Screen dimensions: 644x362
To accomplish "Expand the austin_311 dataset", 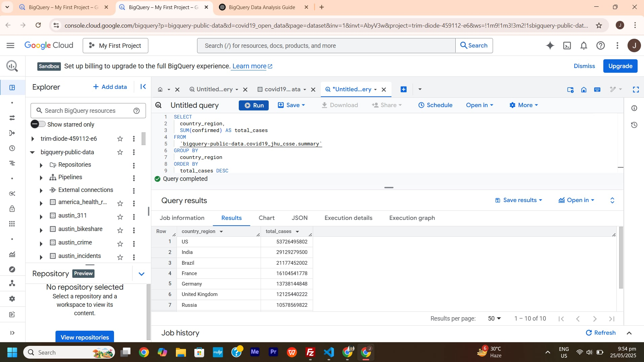I will click(41, 217).
